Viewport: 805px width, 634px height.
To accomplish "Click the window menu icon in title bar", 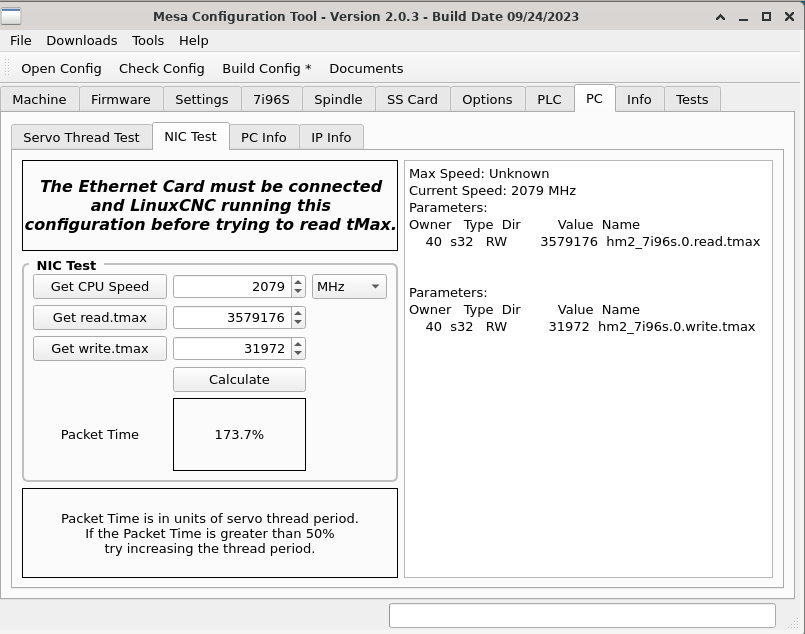I will tap(11, 16).
